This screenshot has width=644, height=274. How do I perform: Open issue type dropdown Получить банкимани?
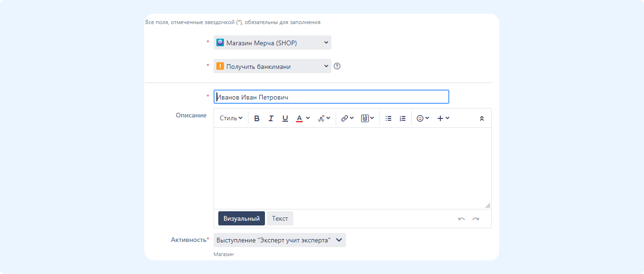click(x=272, y=66)
